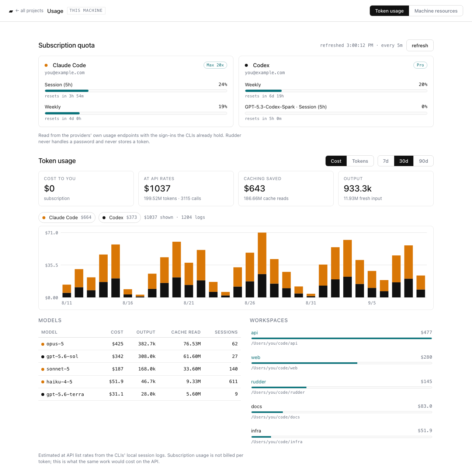This screenshot has width=472, height=476.
Task: Select the 7d time range
Action: click(x=386, y=161)
